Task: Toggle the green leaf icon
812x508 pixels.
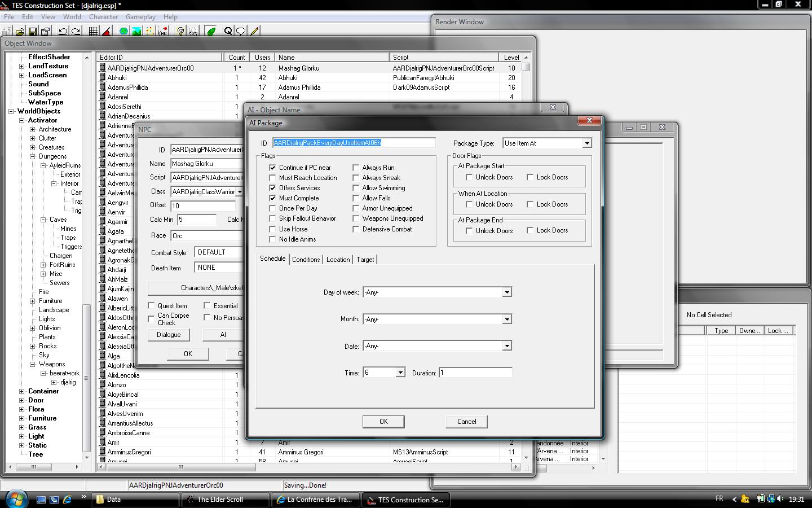Action: tap(211, 31)
